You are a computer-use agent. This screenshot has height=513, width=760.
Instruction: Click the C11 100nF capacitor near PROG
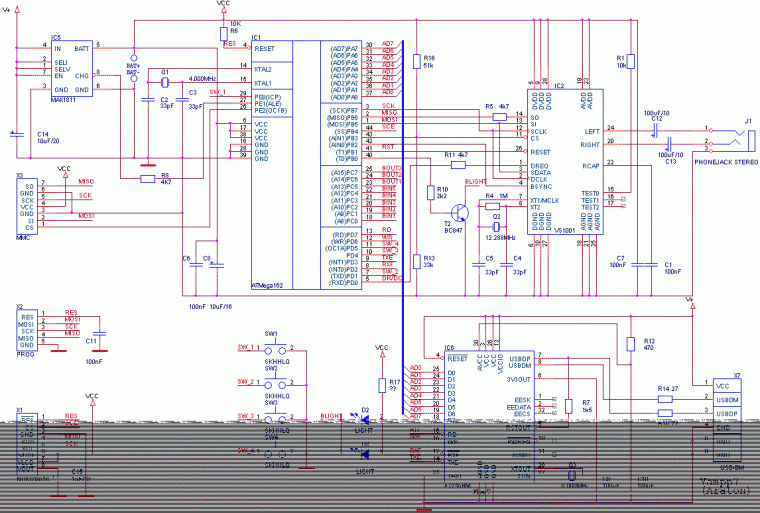click(x=100, y=335)
